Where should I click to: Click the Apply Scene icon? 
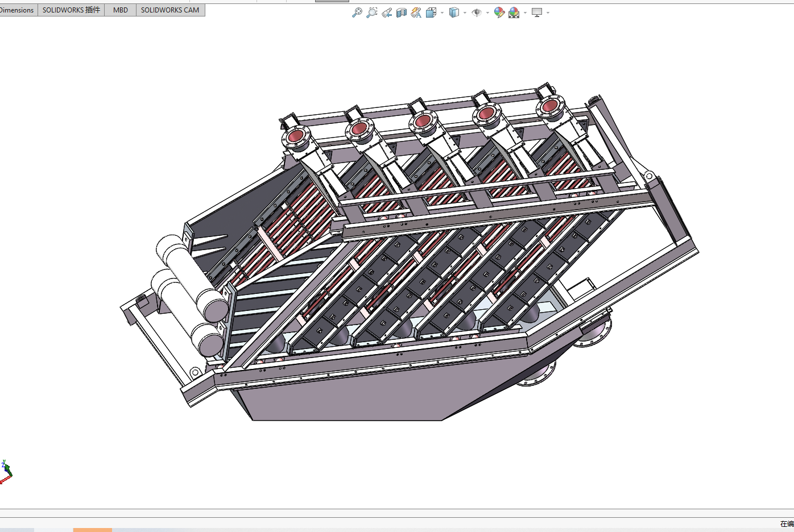tap(514, 13)
